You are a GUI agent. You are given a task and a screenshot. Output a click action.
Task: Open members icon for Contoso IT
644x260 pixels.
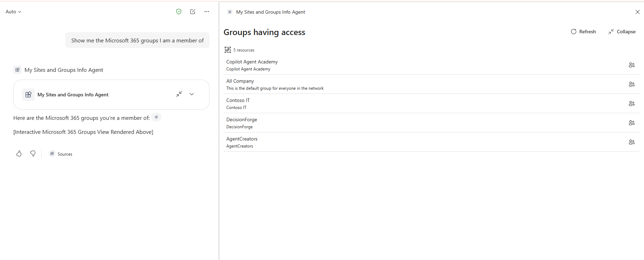(x=632, y=103)
